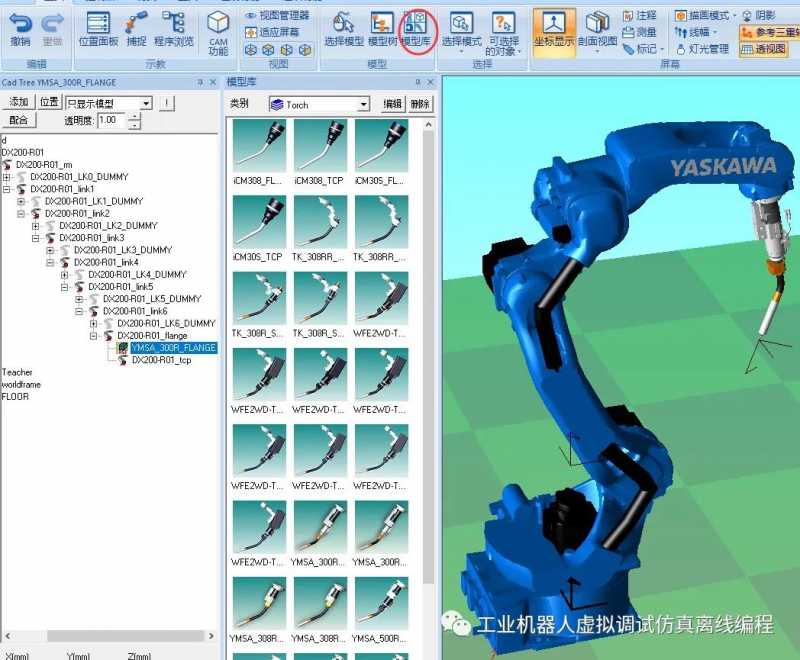Activate the Select Model (选择模型) tool
The image size is (800, 660).
(x=344, y=29)
